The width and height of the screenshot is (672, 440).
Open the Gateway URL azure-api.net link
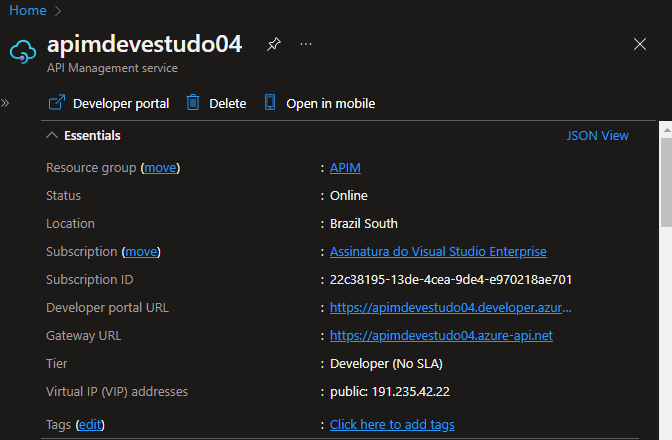click(x=441, y=336)
